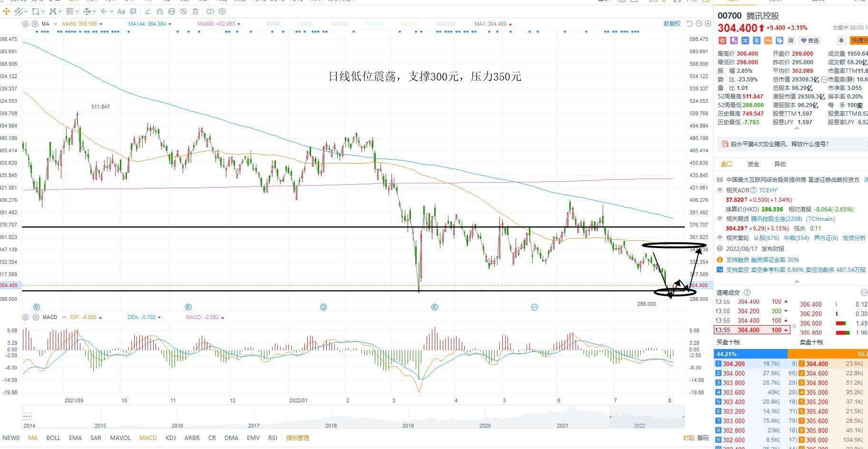Viewport: 868px width, 449px height.
Task: Toggle the faded MA30 line on
Action: pos(273,24)
